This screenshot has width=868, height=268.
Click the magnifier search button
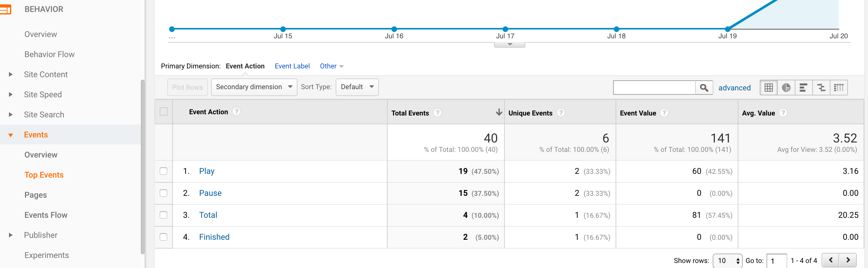click(704, 88)
